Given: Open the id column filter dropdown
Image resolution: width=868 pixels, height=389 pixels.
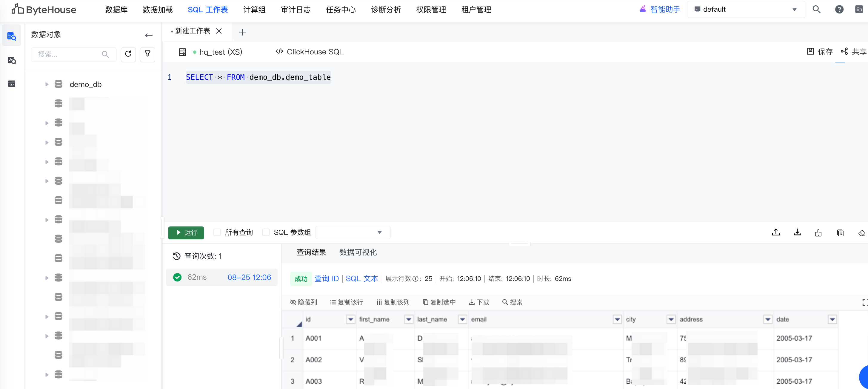Looking at the screenshot, I should (x=350, y=319).
